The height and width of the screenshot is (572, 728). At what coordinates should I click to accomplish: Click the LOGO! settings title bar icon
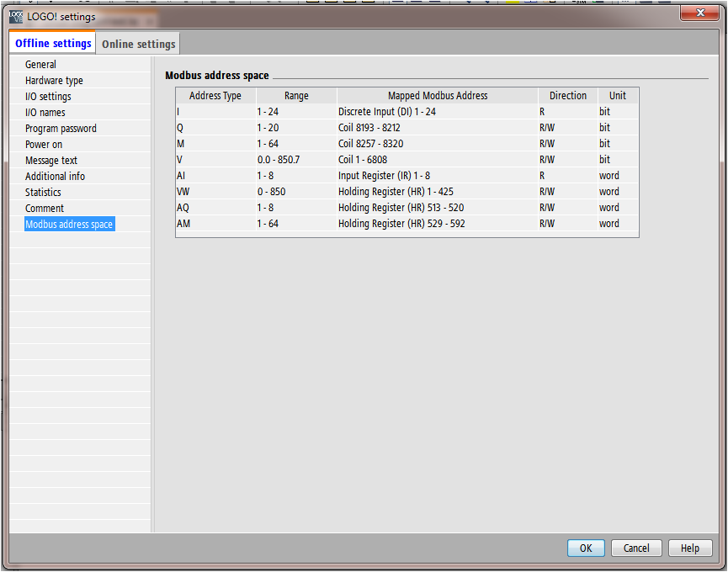click(x=16, y=17)
